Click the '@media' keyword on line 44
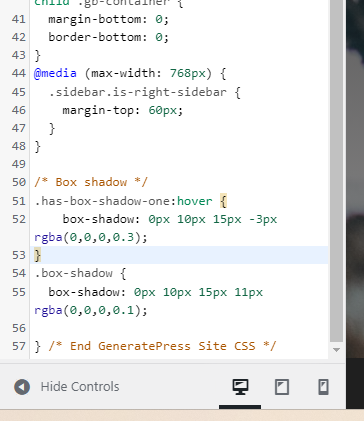This screenshot has height=421, width=364. (55, 73)
